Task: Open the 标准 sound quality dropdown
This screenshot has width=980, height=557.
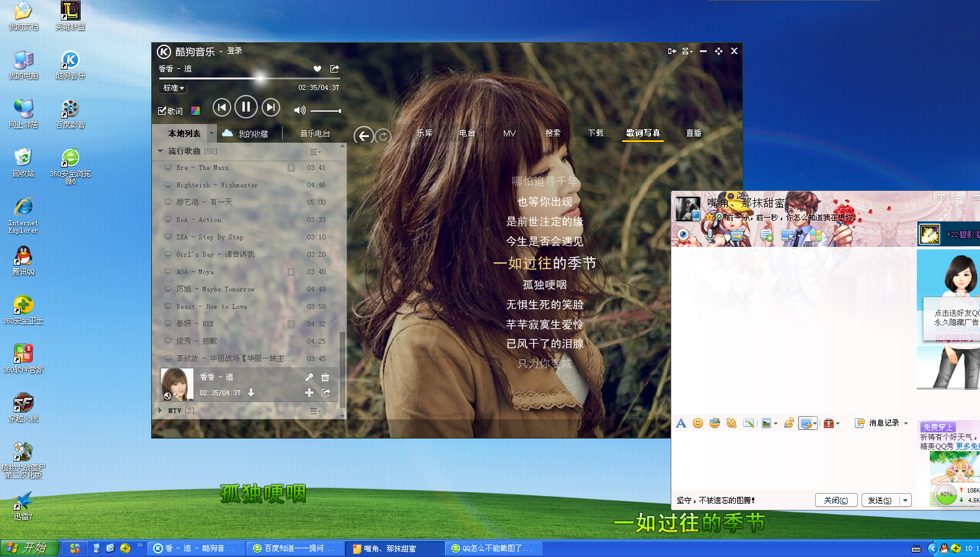Action: pyautogui.click(x=174, y=88)
